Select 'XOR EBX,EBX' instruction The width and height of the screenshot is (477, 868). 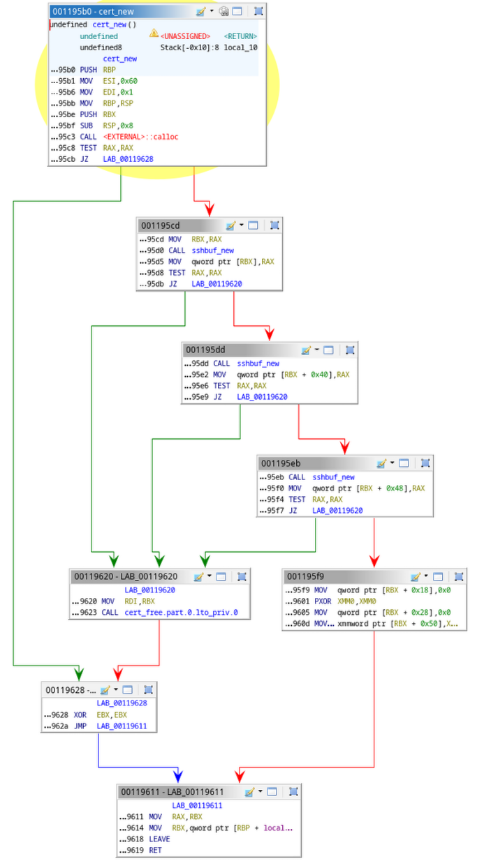[x=99, y=715]
